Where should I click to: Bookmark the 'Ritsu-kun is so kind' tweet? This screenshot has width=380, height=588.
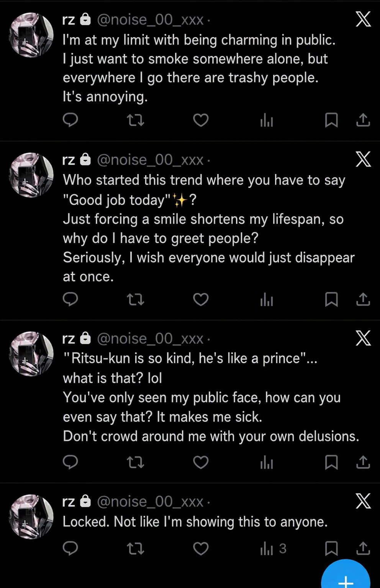point(331,462)
